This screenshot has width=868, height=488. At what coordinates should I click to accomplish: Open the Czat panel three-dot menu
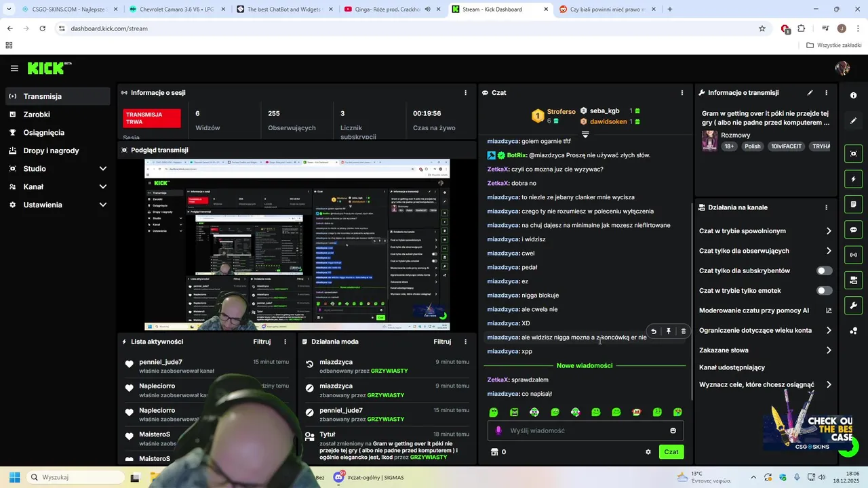tap(682, 93)
